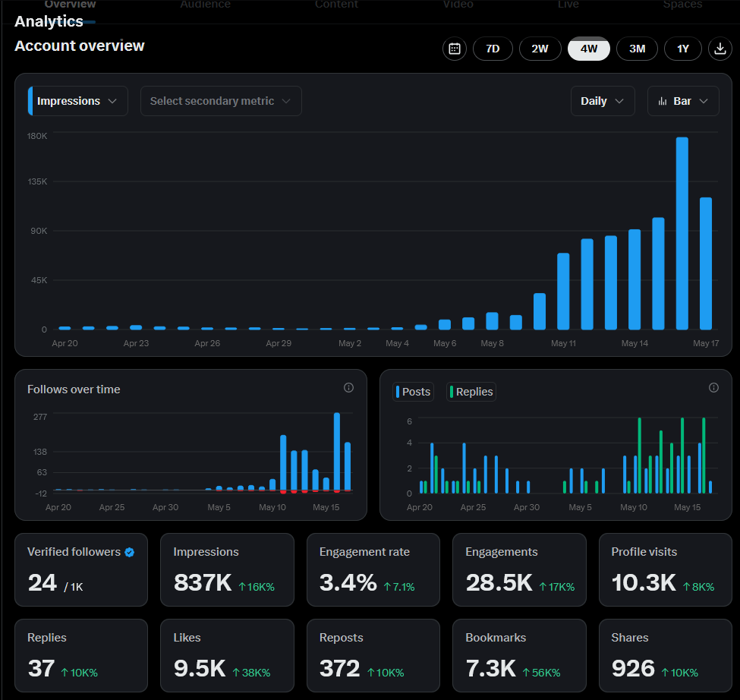The width and height of the screenshot is (740, 700).
Task: Switch to the Spaces tab
Action: 682,5
